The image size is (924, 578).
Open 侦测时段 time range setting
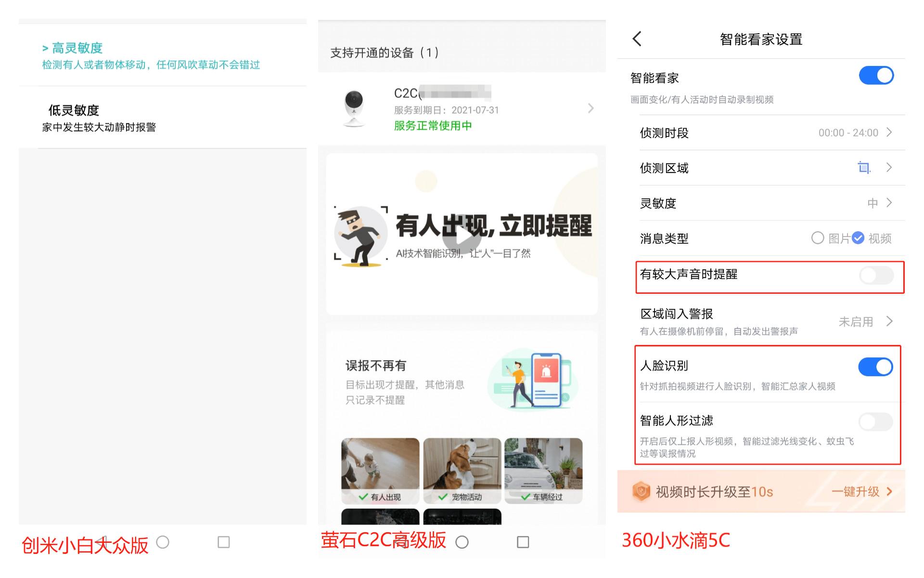tap(772, 132)
